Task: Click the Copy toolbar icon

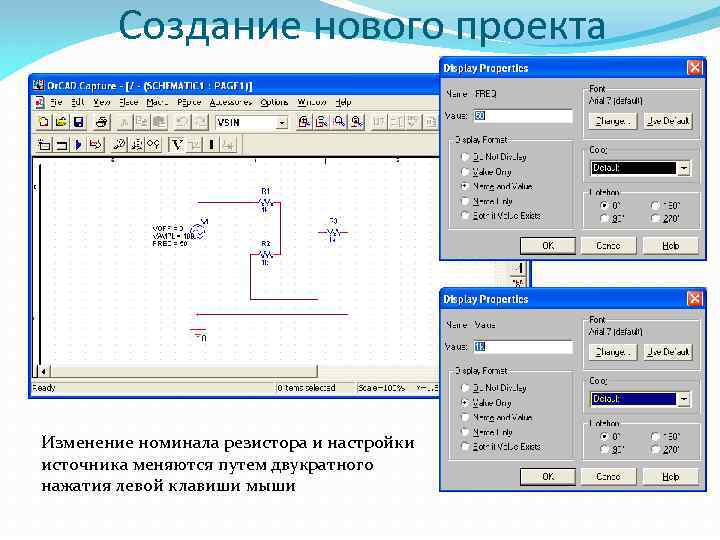Action: pos(142,122)
